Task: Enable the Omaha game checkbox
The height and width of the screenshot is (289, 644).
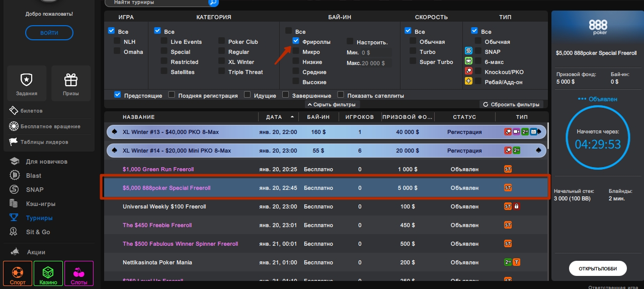Action: [x=117, y=51]
